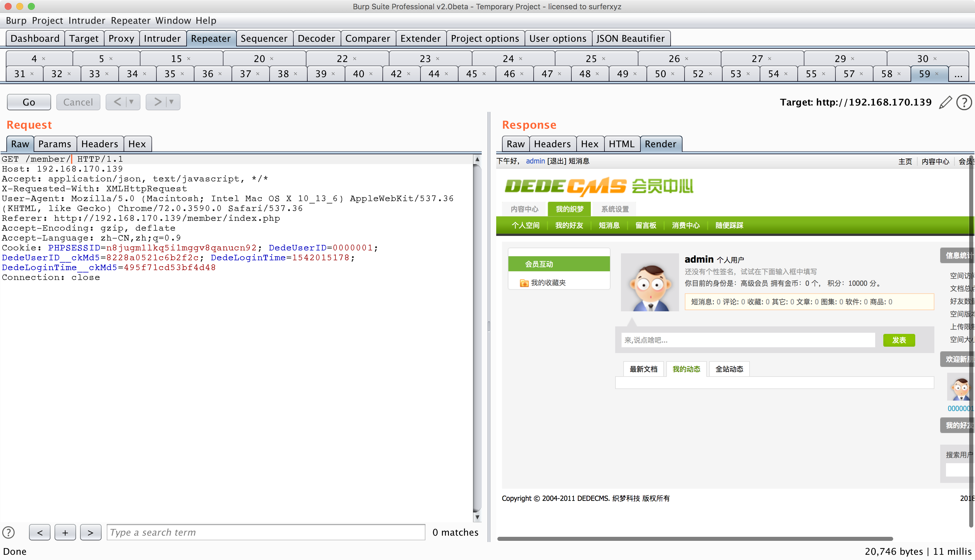Open the back-history dropdown arrow next to '<'

(x=132, y=102)
